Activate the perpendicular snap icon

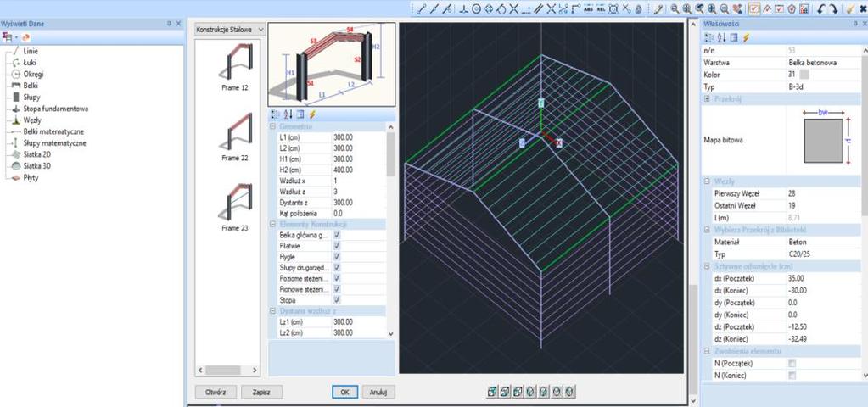(x=464, y=8)
